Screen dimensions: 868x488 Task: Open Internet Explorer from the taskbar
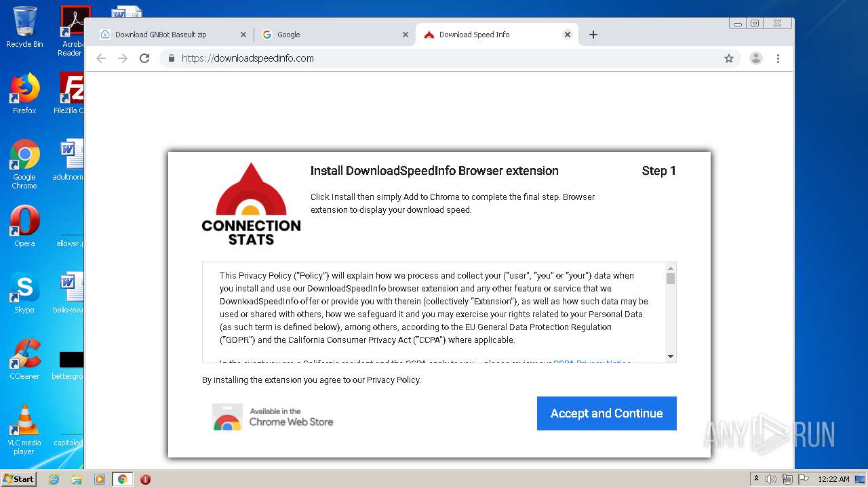coord(54,479)
